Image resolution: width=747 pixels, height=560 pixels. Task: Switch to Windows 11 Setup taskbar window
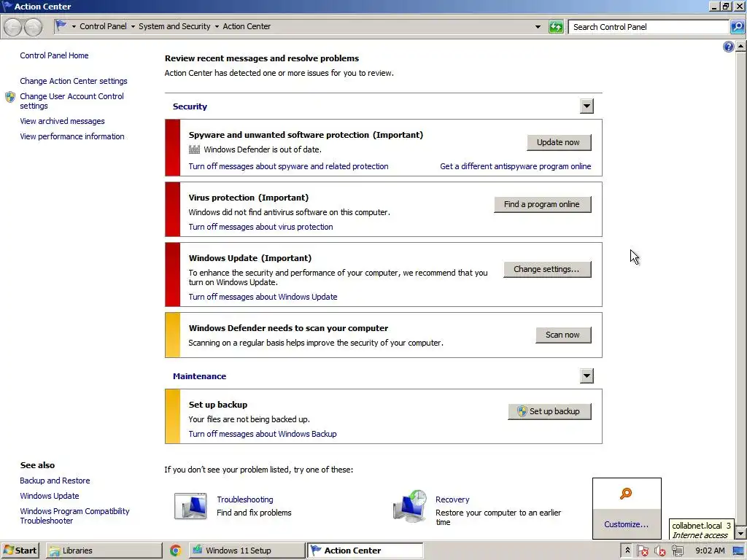click(x=247, y=551)
